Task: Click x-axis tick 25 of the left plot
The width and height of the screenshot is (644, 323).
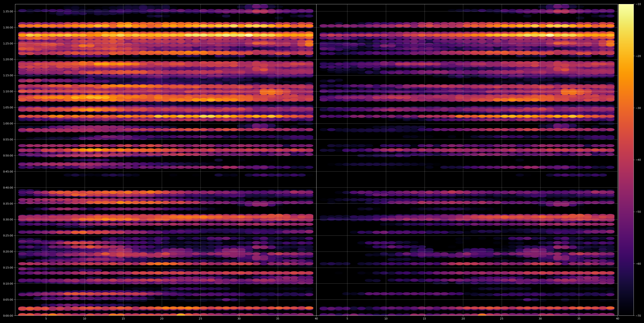Action: point(200,319)
